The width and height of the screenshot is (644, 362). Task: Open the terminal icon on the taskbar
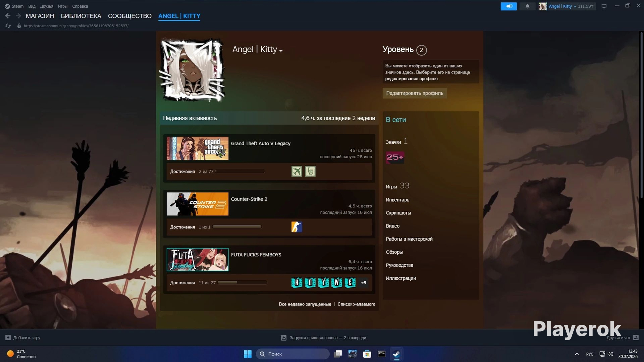tap(382, 354)
